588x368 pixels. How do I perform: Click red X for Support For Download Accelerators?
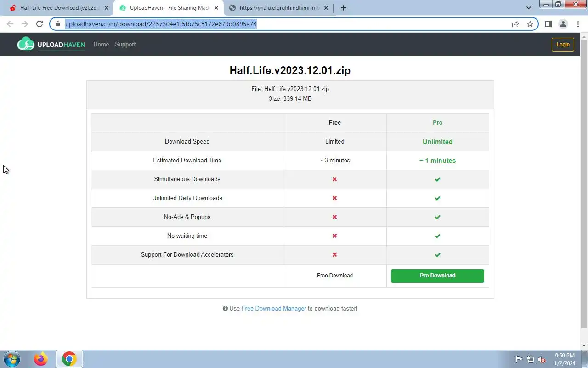pos(334,254)
